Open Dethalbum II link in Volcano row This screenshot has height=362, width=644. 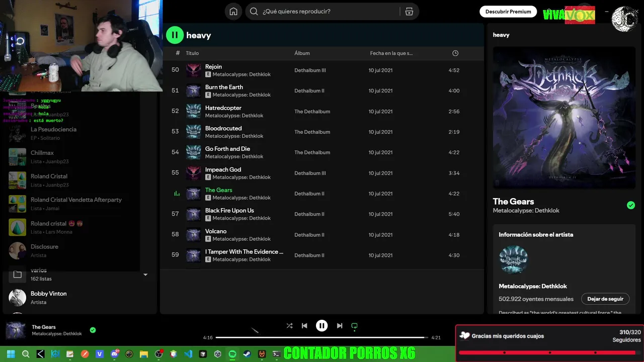[309, 235]
